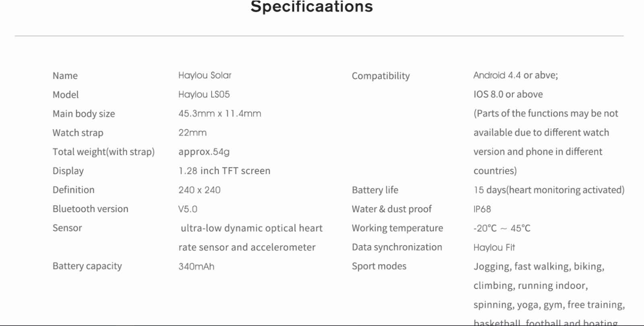This screenshot has height=326, width=644.
Task: Select the Android 4.4 or abve text
Action: [x=516, y=75]
